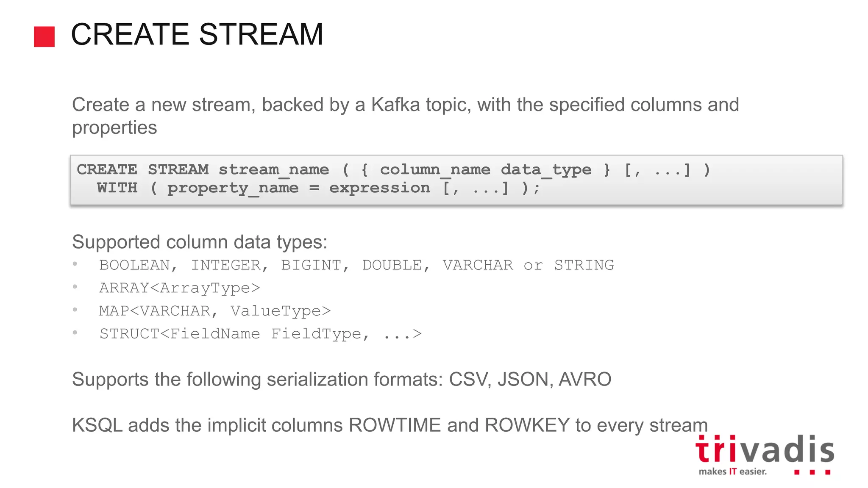The height and width of the screenshot is (488, 868).
Task: Click the CREATE STREAM syntax code box
Action: tap(456, 180)
